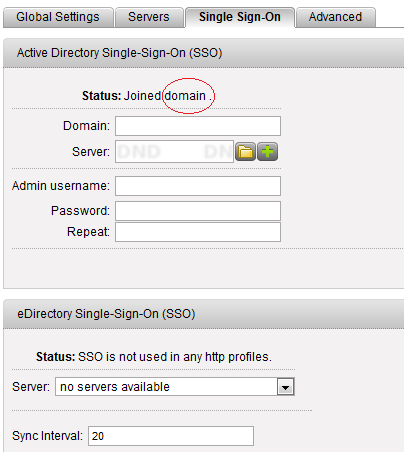Click the SSO not used status message

pos(175,357)
